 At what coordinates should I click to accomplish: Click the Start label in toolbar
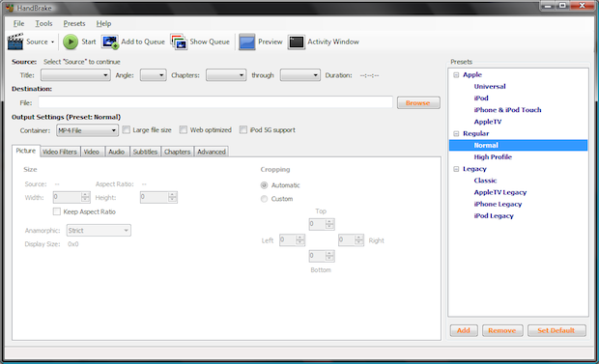[89, 42]
